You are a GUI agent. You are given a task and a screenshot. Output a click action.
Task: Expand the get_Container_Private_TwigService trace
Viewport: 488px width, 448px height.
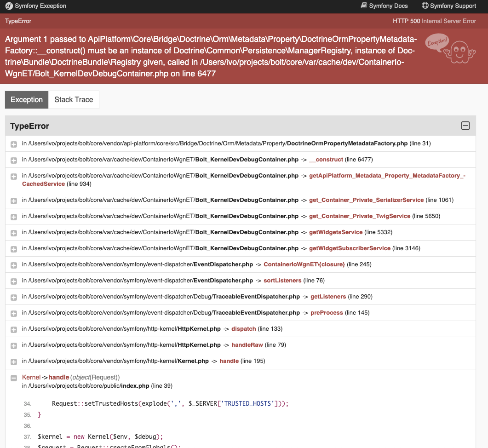click(x=14, y=217)
